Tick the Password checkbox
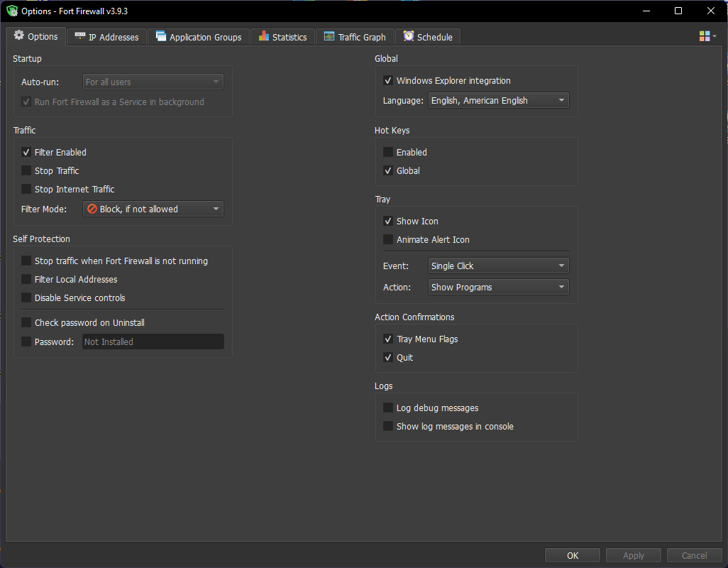Image resolution: width=728 pixels, height=568 pixels. [26, 342]
